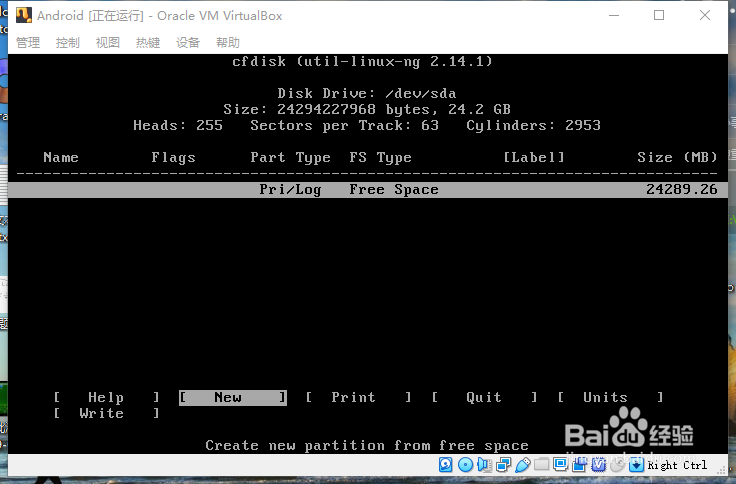Click the optical disc drive icon
The image size is (736, 484).
click(465, 465)
